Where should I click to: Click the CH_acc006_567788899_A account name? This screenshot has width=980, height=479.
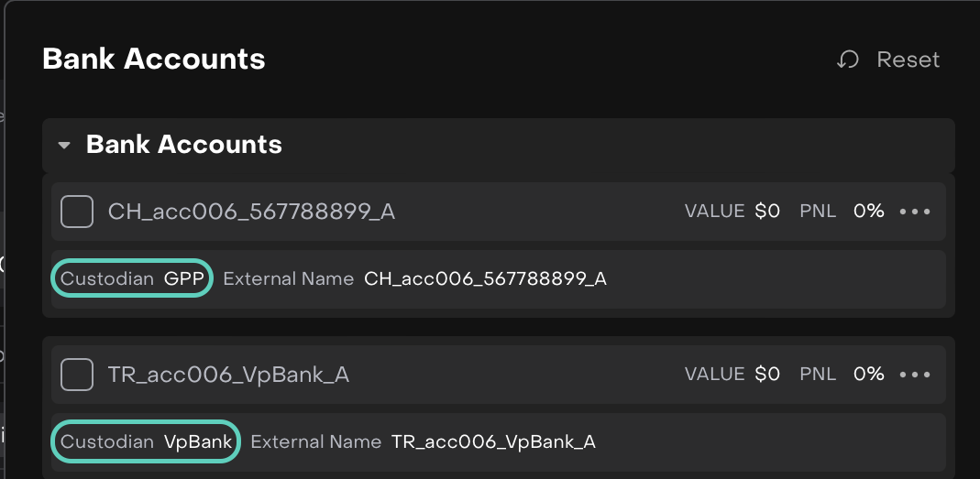pos(251,212)
